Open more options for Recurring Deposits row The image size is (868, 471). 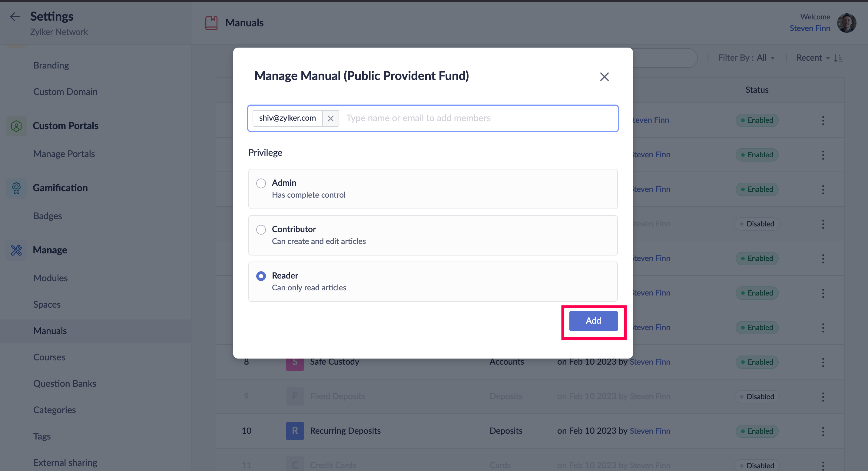tap(823, 431)
